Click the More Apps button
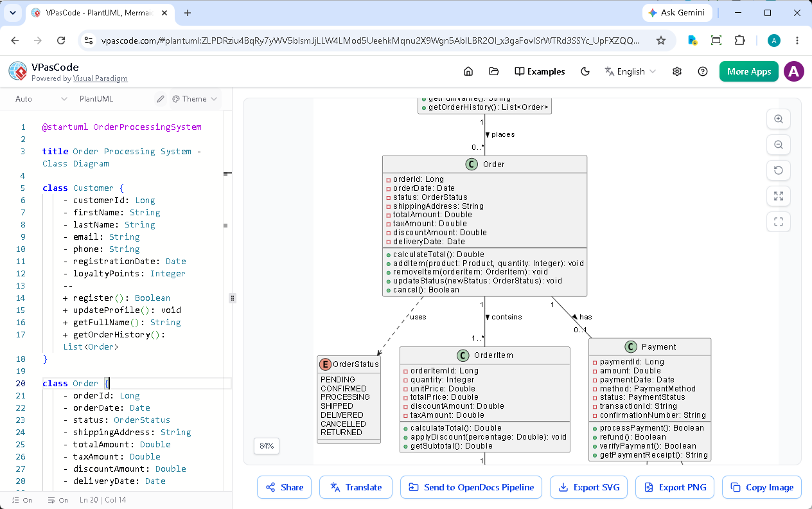 (x=749, y=71)
